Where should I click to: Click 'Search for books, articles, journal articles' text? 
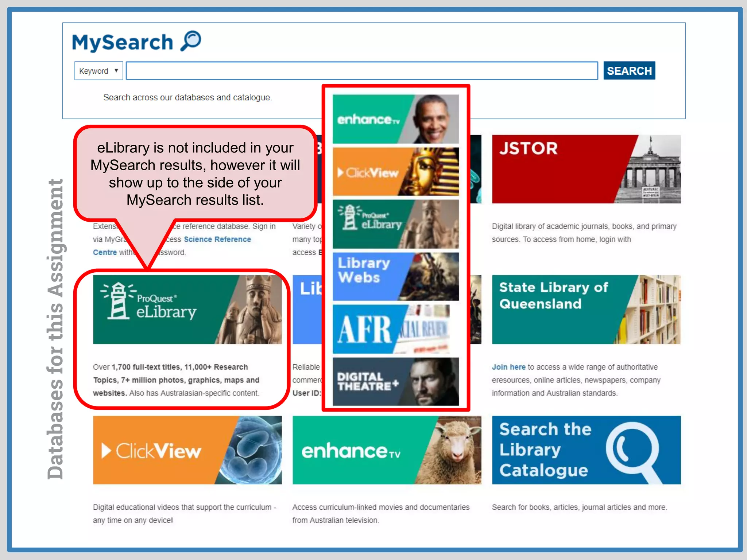click(579, 507)
